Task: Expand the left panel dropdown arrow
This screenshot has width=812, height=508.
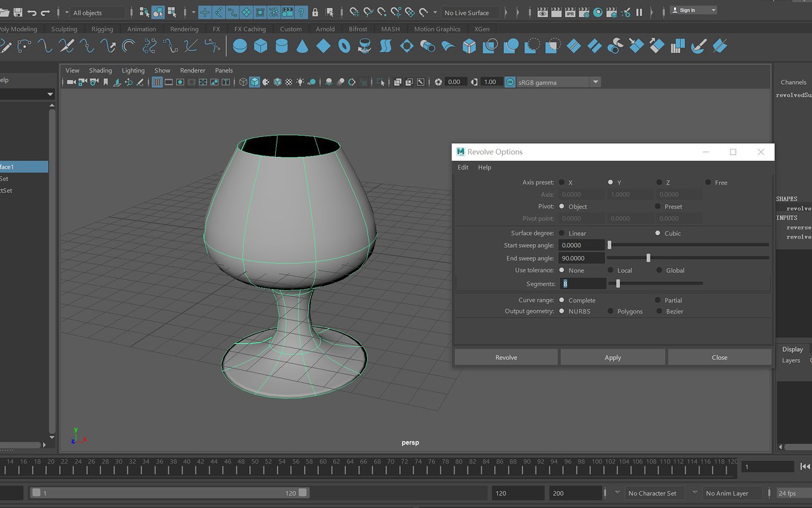Action: point(50,94)
